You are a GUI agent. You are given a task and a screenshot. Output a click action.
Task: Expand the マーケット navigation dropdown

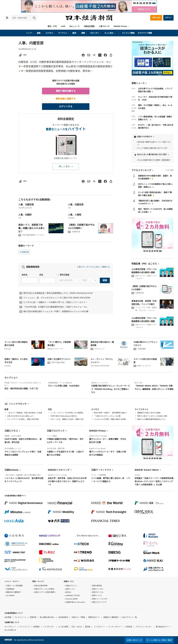coord(63,33)
